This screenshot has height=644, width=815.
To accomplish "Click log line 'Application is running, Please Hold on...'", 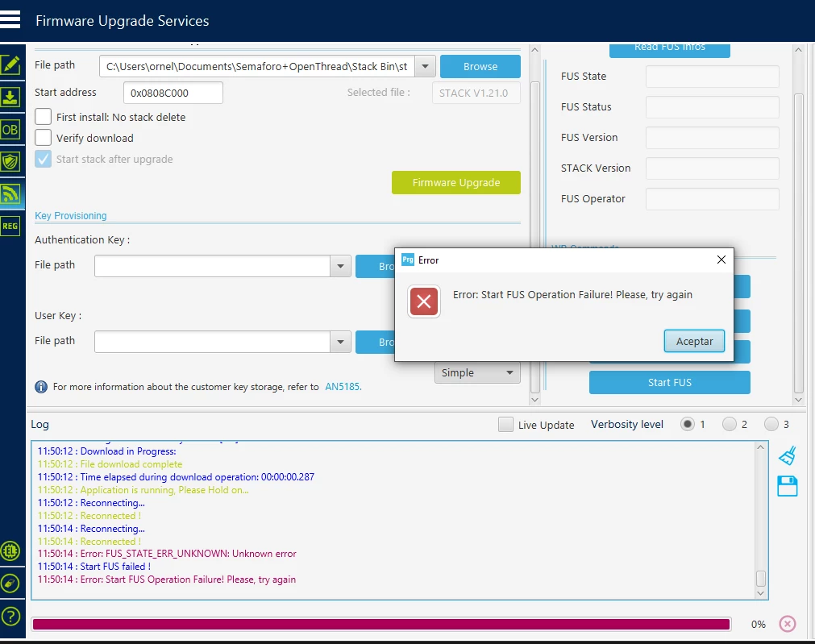I will point(143,490).
